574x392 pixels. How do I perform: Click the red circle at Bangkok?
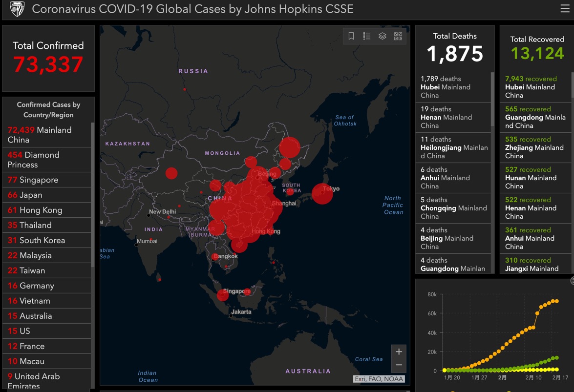[215, 257]
